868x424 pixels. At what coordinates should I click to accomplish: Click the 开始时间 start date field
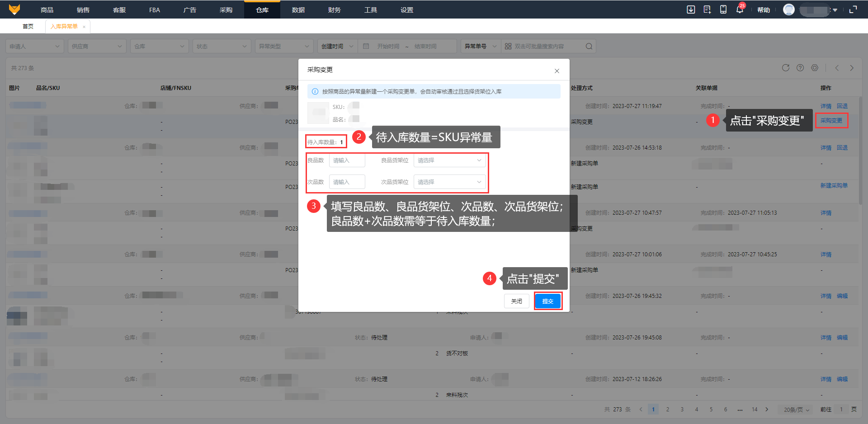coord(388,46)
